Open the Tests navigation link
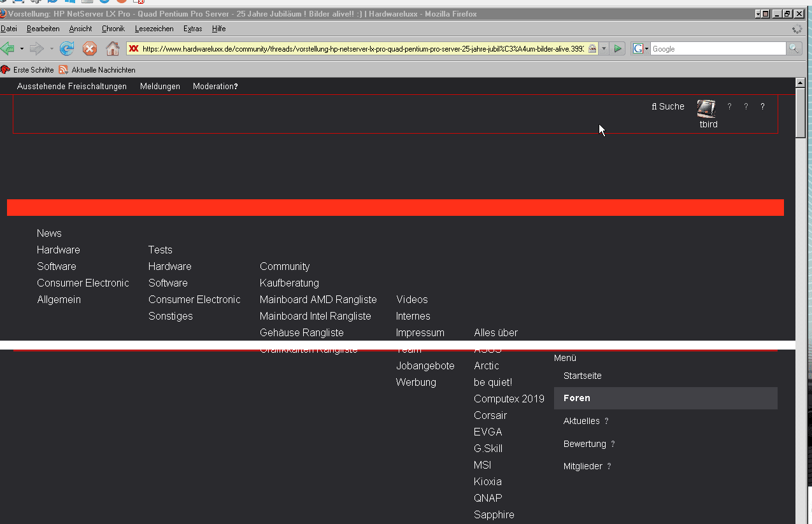 [x=160, y=250]
